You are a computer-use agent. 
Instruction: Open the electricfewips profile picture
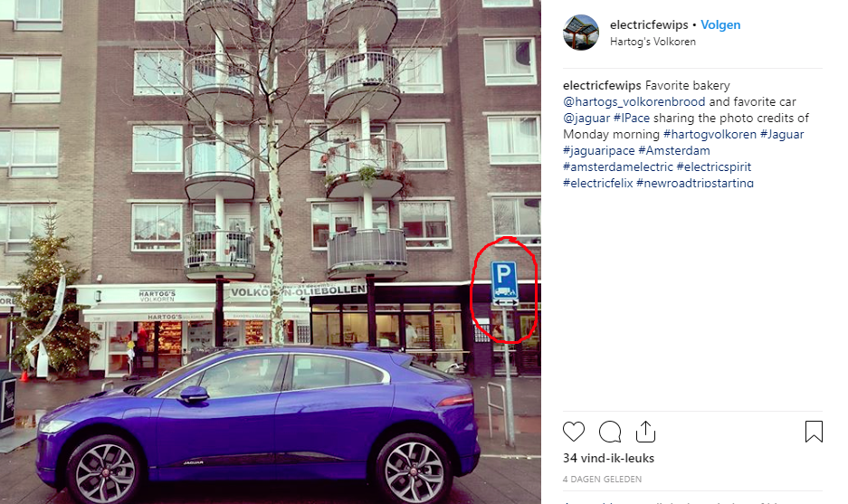(581, 33)
